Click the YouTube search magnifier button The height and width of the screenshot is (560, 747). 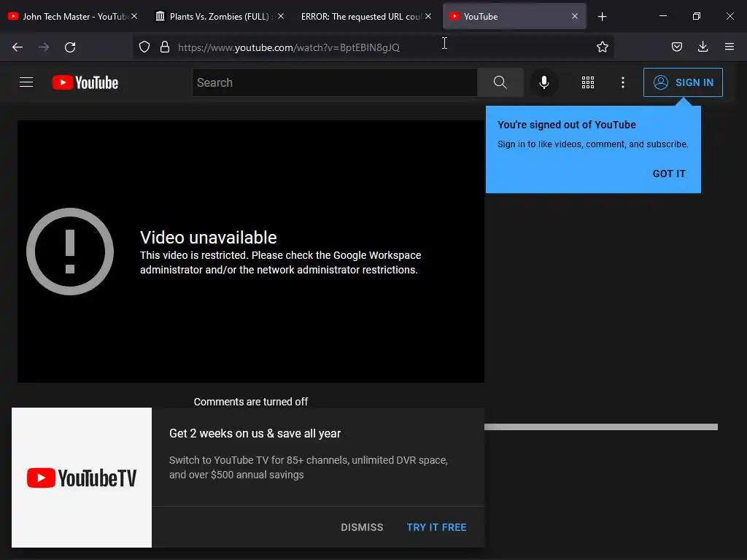click(x=500, y=82)
